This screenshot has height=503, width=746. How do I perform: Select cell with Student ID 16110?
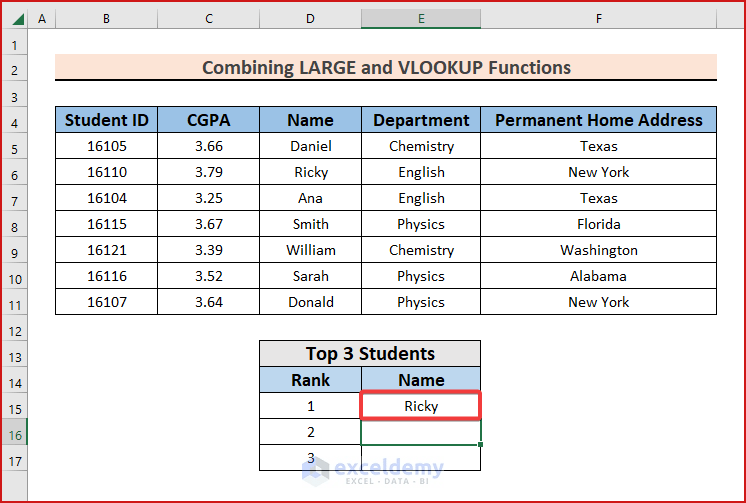point(107,172)
